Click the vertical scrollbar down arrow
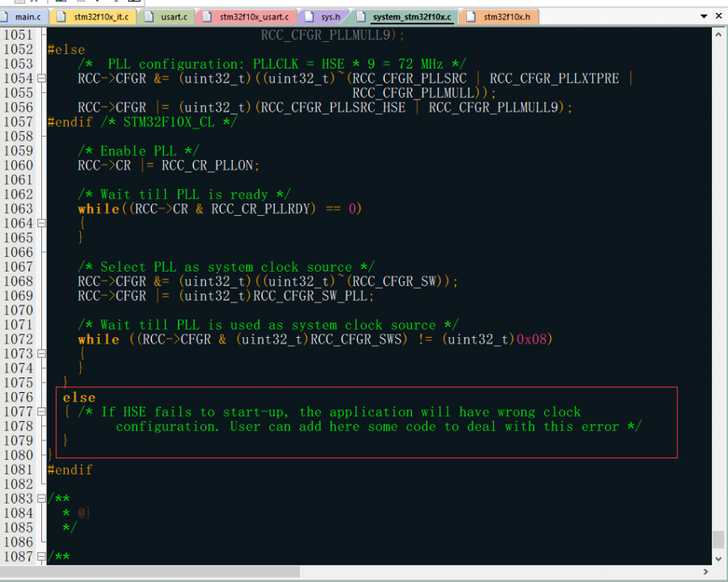 719,559
